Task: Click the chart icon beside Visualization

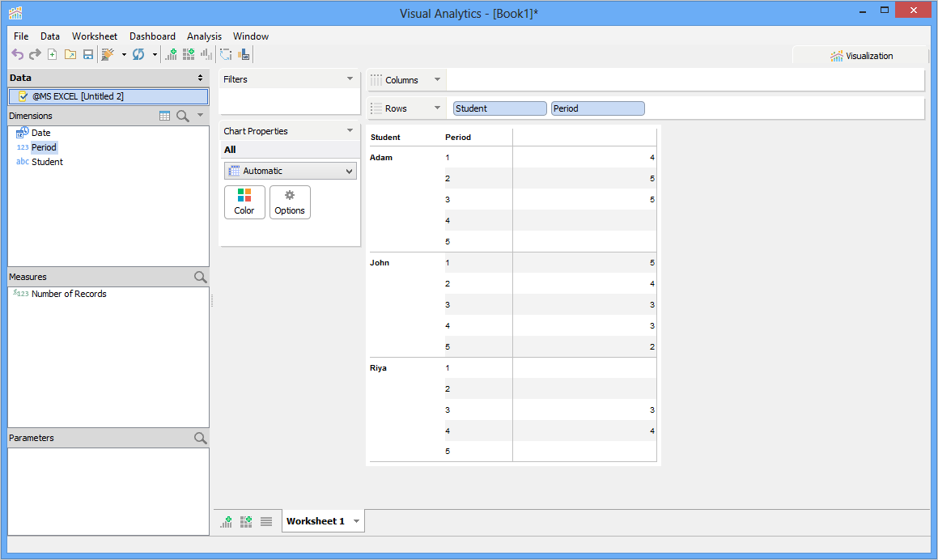Action: tap(836, 56)
